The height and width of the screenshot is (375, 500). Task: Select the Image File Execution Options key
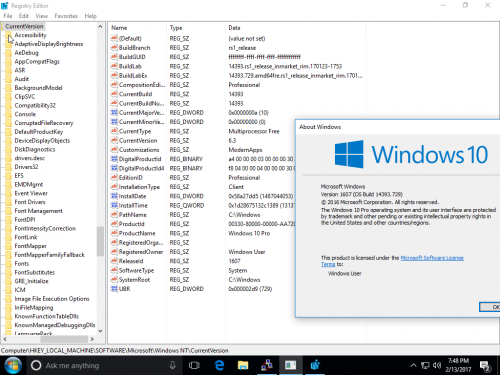(52, 299)
